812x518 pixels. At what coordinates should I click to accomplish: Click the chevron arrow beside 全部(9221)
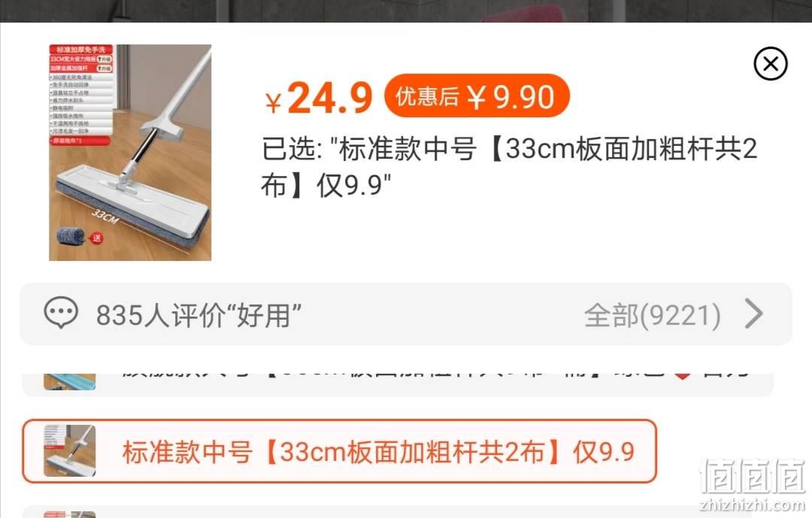(754, 314)
